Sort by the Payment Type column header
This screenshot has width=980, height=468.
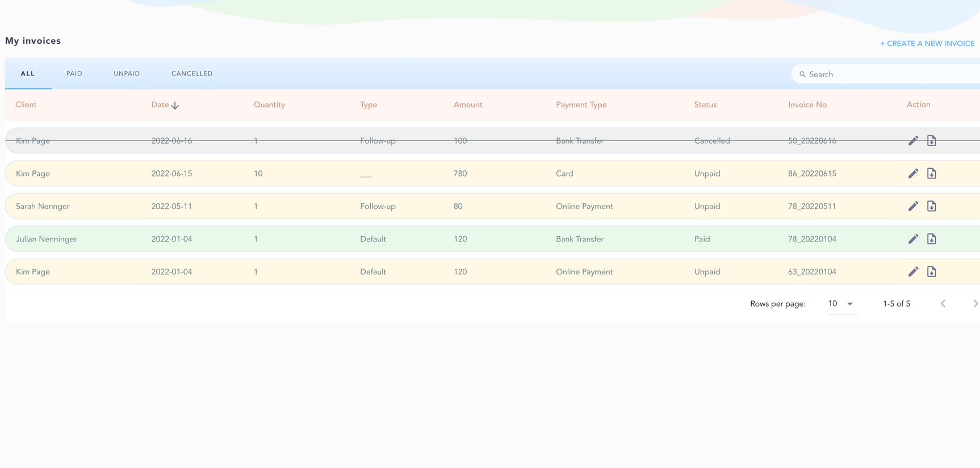point(581,105)
